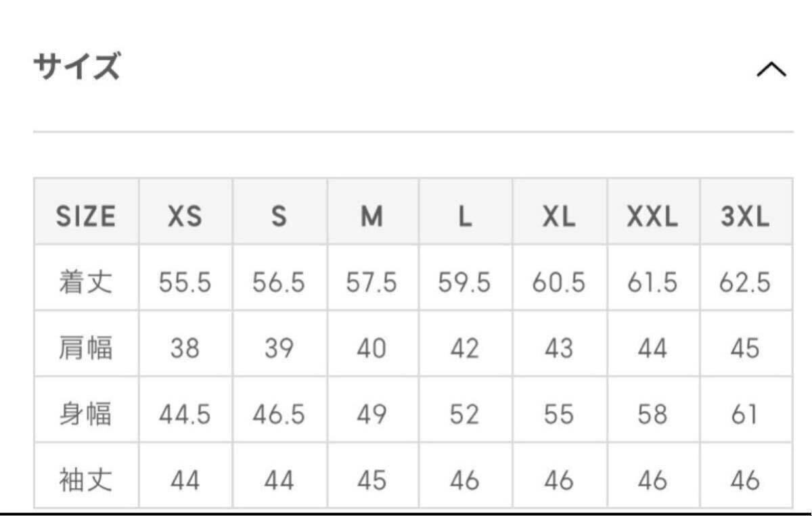This screenshot has width=812, height=516.
Task: Select the XS column header
Action: coord(185,216)
